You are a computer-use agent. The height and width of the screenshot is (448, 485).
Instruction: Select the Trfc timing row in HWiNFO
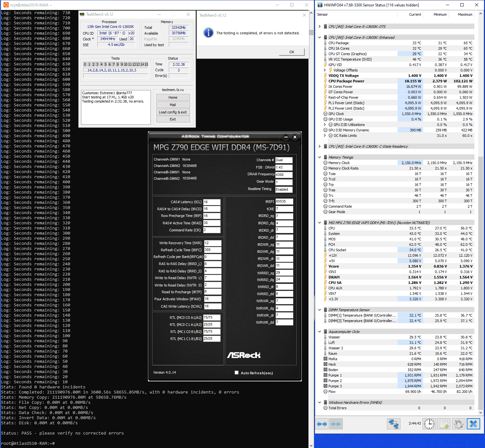click(398, 201)
